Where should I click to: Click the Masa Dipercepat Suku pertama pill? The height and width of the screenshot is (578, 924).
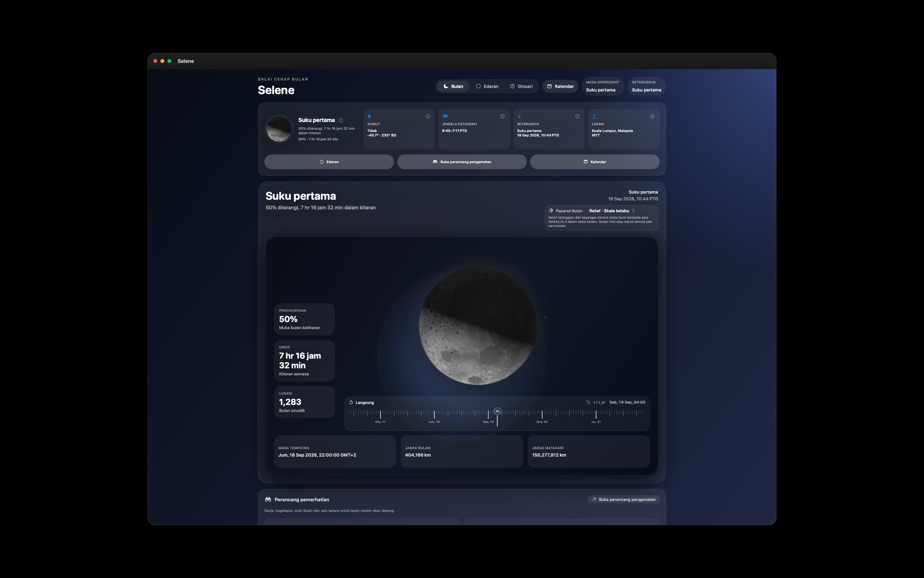[x=603, y=86]
